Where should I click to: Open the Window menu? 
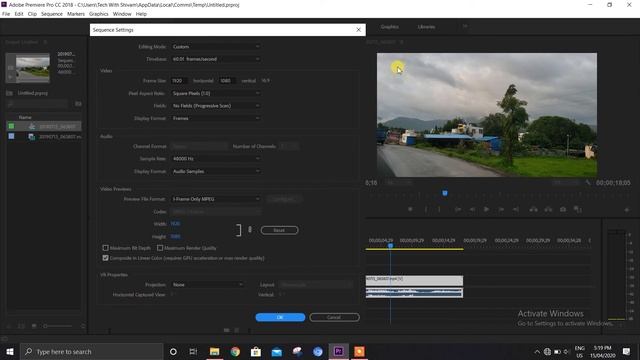[122, 14]
